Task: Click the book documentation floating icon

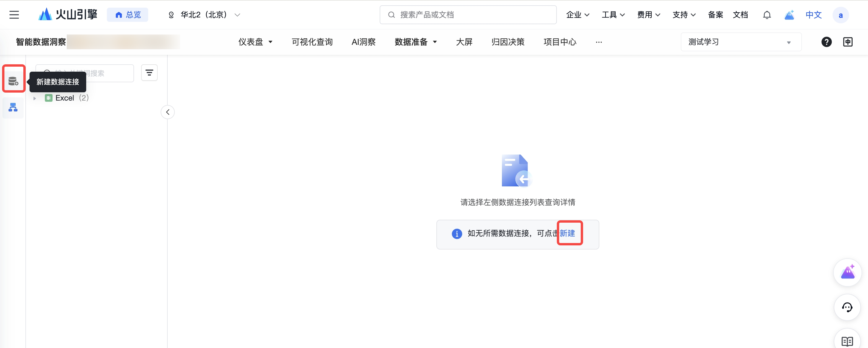Action: pos(847,341)
